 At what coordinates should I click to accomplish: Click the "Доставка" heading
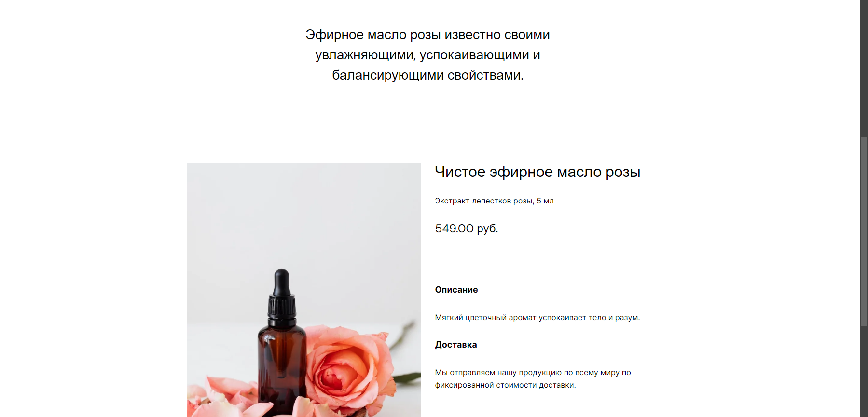tap(456, 345)
